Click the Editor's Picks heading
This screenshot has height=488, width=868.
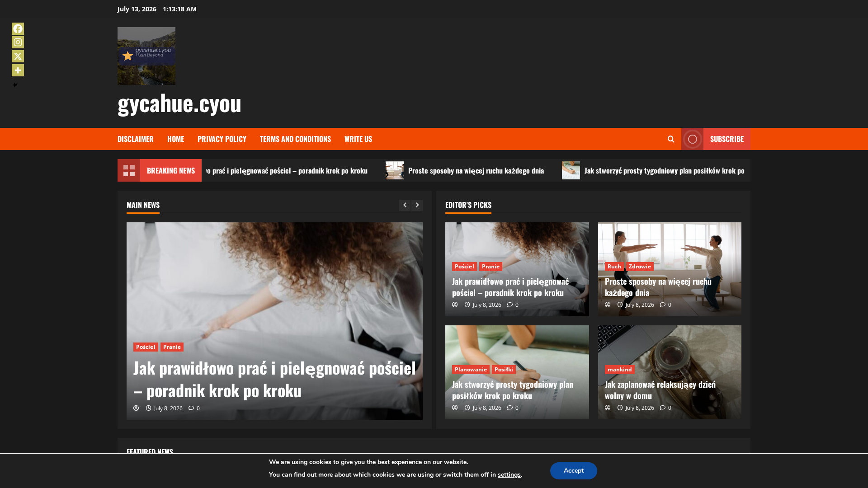(x=468, y=205)
